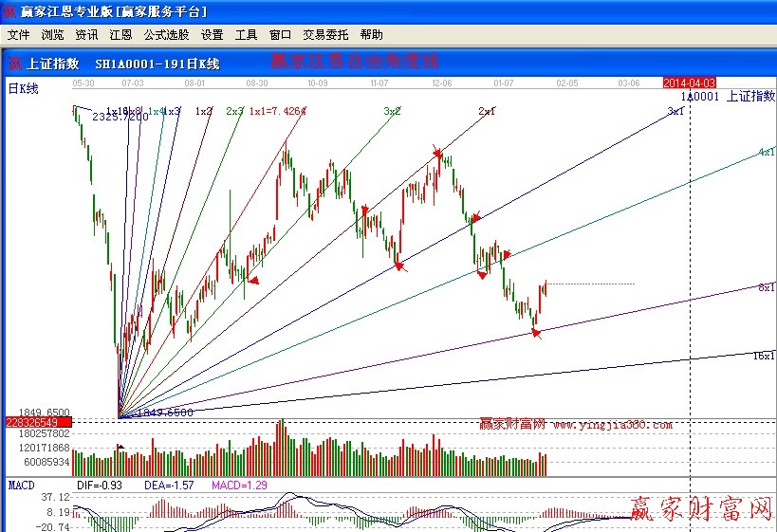Open the 文件 menu

pos(18,35)
